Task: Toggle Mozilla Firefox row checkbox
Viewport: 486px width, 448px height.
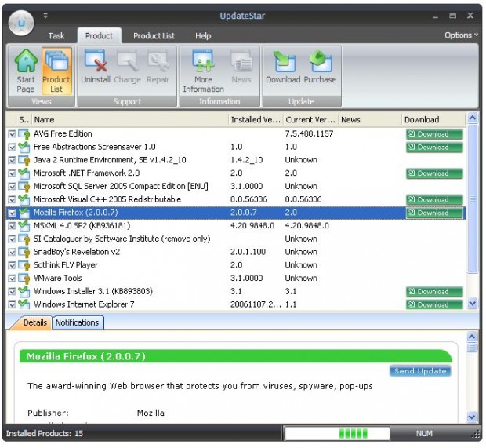Action: [12, 213]
